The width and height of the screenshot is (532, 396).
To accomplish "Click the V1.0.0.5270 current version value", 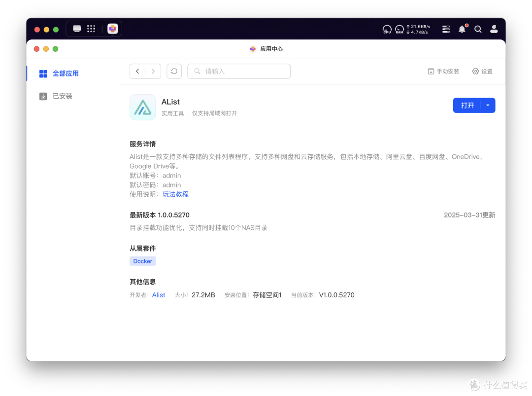I will (x=336, y=295).
